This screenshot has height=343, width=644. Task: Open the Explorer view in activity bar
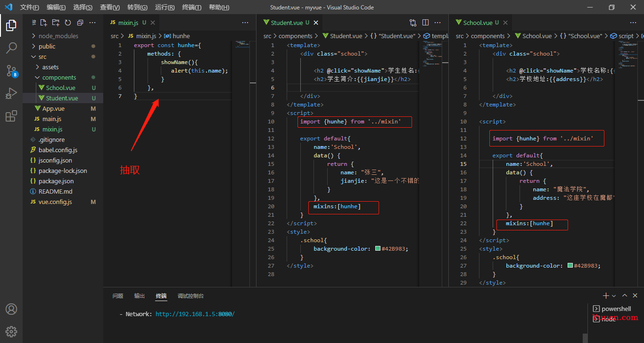[11, 25]
